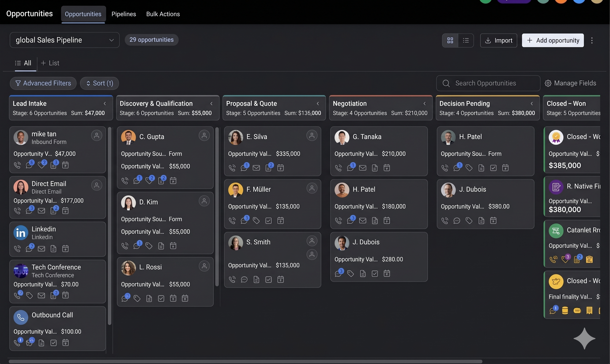Open chat icon on C. Gupta card

(x=136, y=181)
